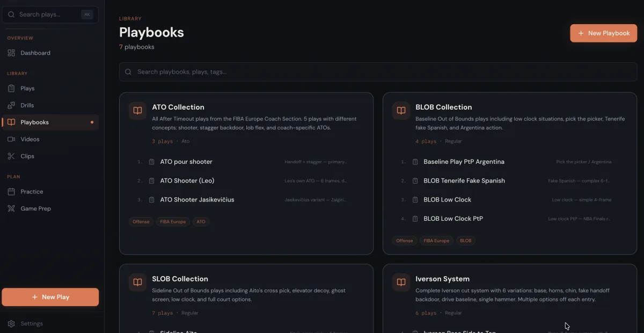Click FIBA Europe tag in ATO Collection
The image size is (644, 333).
[x=173, y=221]
